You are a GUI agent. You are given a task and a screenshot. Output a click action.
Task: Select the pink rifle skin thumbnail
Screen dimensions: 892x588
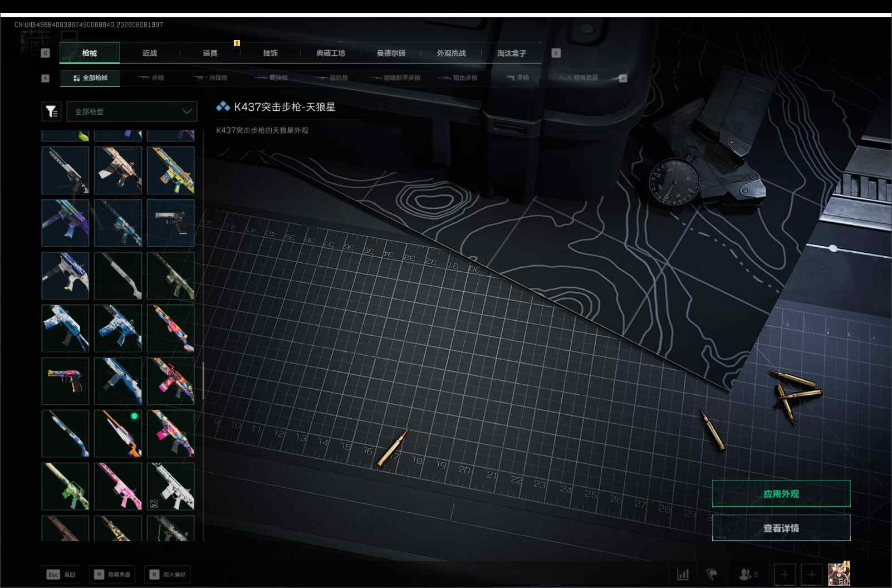click(x=118, y=487)
